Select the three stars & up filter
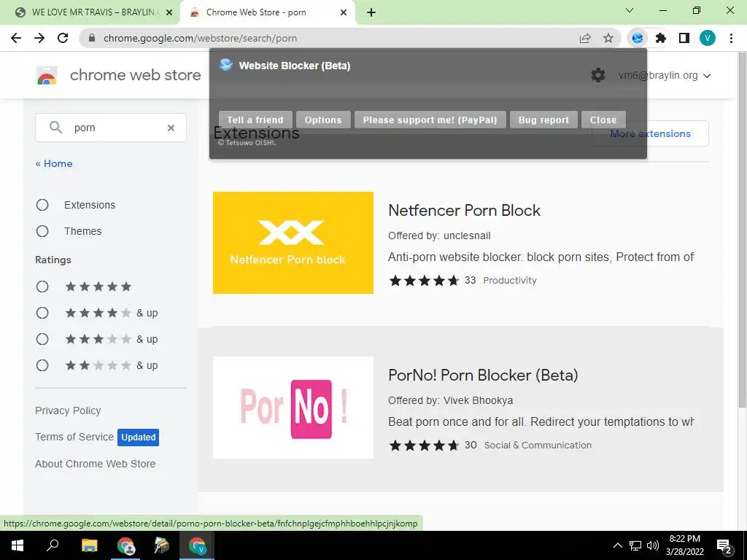Viewport: 747px width, 560px height. [x=42, y=339]
